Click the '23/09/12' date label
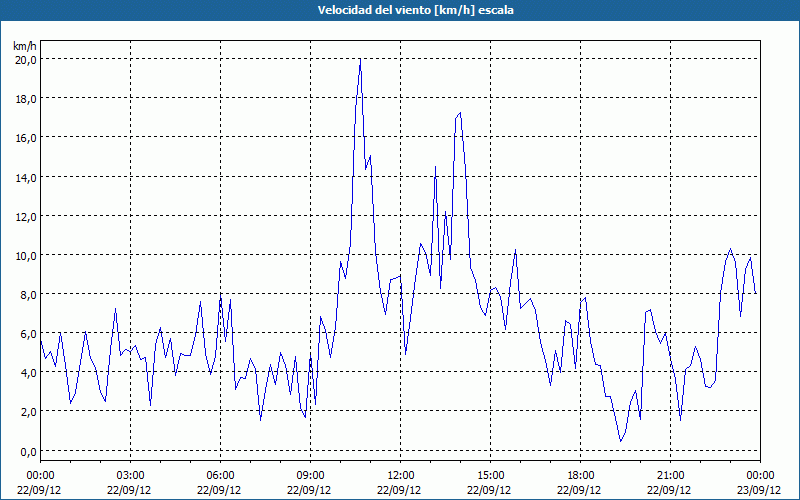This screenshot has width=800, height=500. pos(759,490)
